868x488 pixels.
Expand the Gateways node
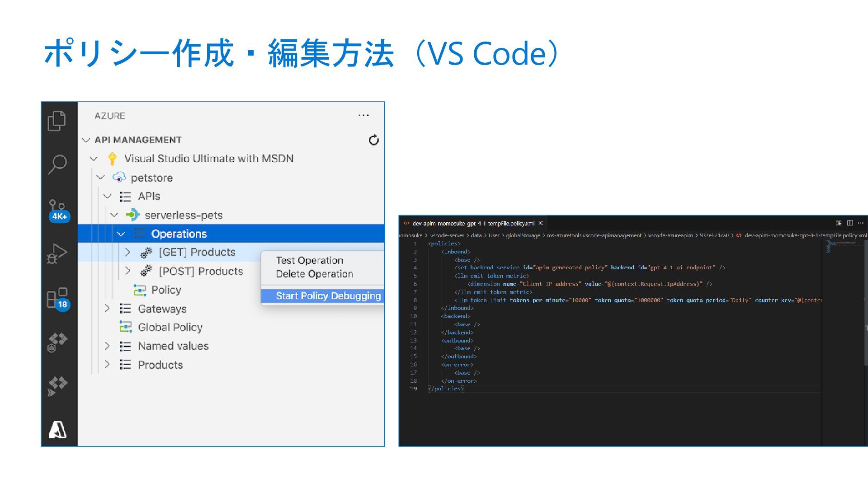tap(107, 309)
